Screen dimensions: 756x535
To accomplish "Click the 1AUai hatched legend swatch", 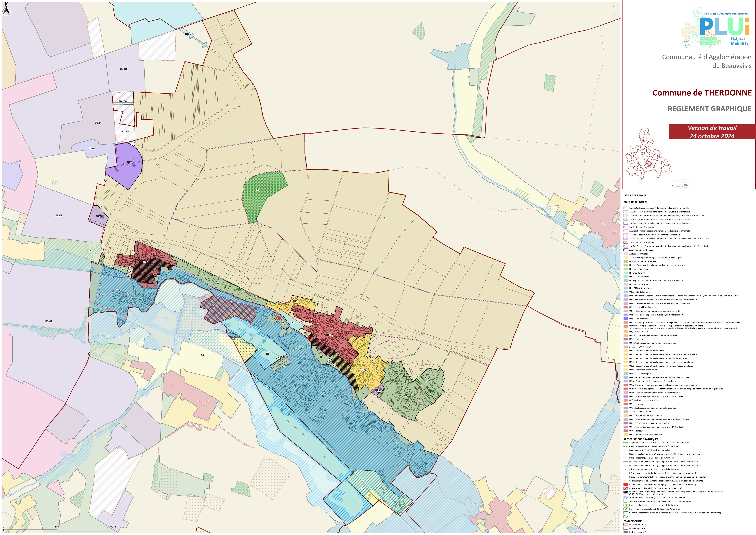I will (x=626, y=208).
